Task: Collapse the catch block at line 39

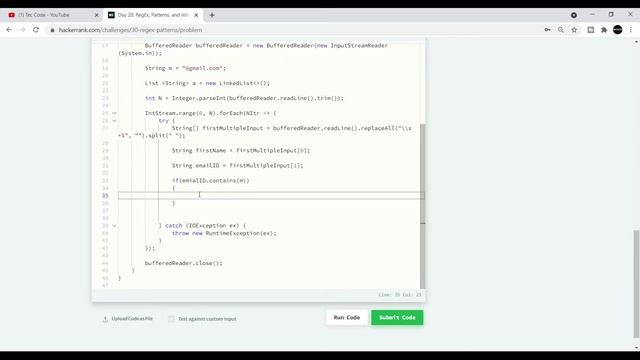Action: coord(114,226)
